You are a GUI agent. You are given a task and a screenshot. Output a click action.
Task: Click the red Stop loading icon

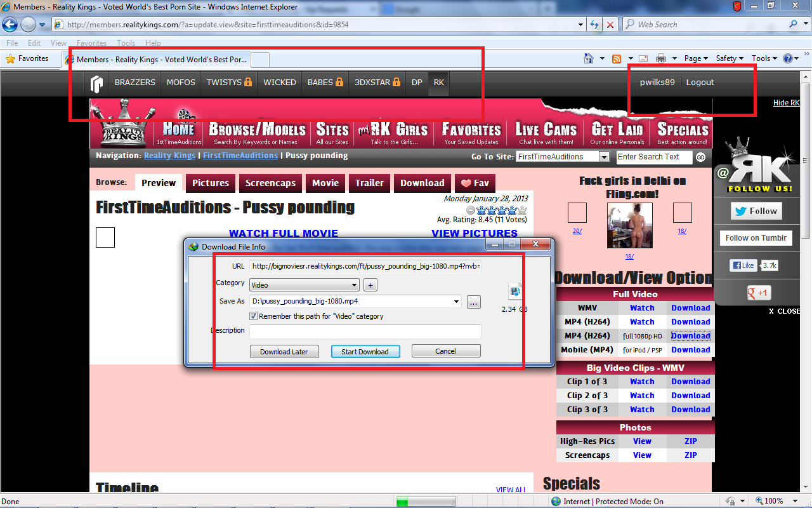(x=610, y=25)
